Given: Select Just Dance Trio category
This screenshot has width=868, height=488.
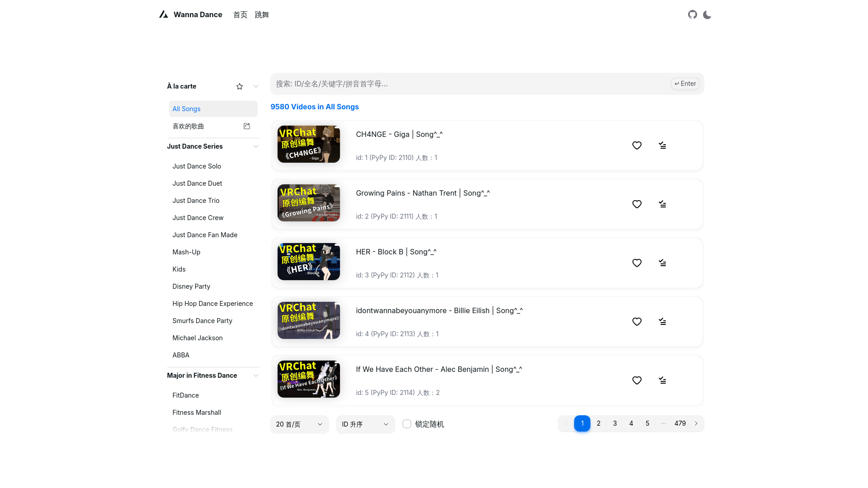Looking at the screenshot, I should point(196,201).
